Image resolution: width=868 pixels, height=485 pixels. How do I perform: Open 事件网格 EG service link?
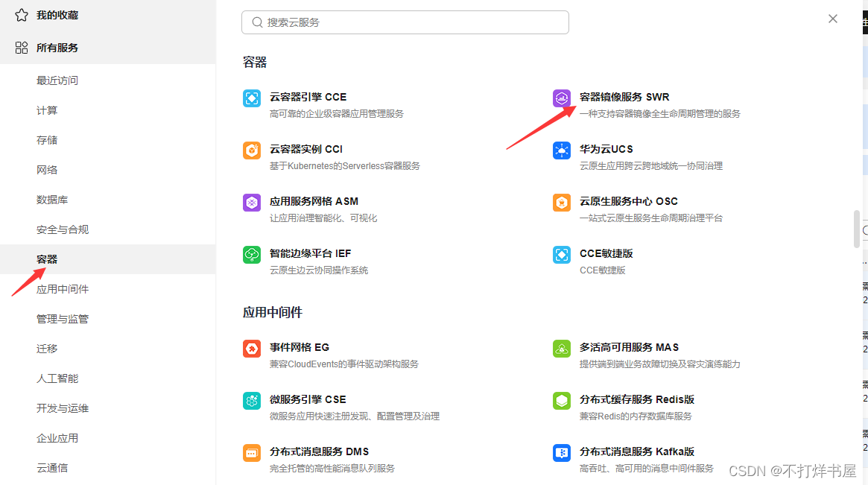(x=300, y=347)
